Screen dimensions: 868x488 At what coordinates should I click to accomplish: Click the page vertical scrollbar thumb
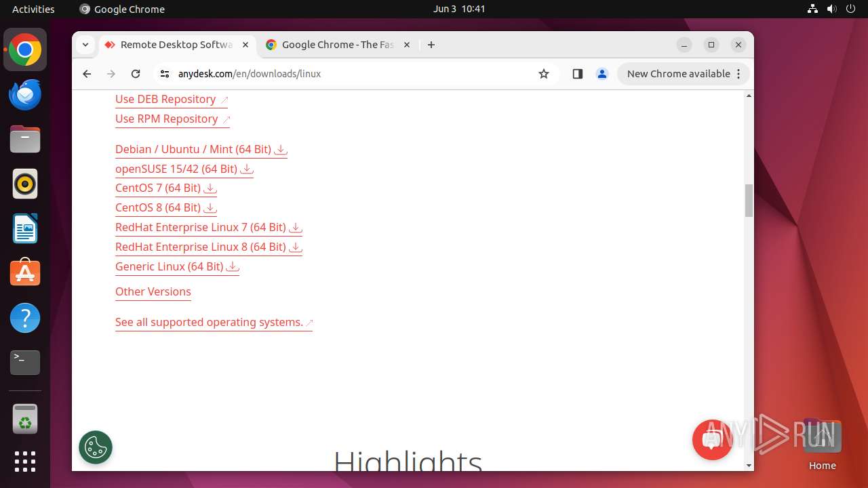749,201
